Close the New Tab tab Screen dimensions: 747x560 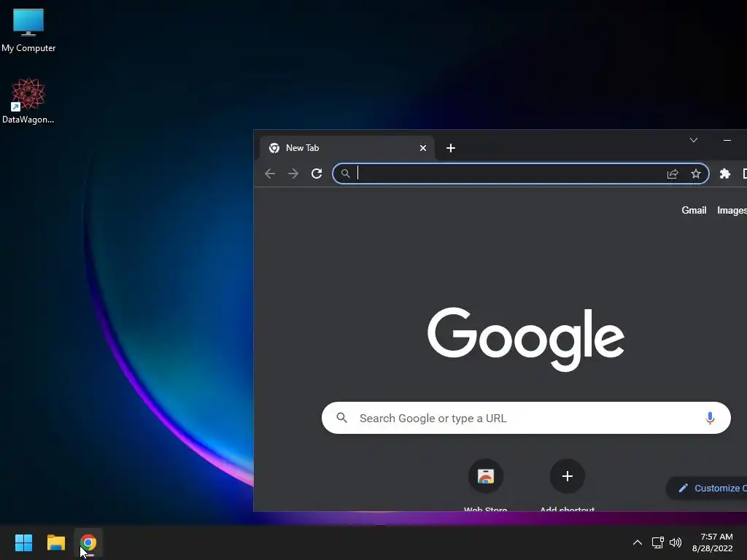(422, 148)
